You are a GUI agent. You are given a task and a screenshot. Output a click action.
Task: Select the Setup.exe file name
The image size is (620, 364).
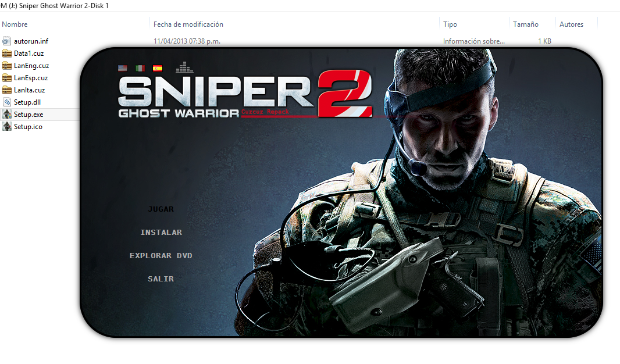[x=28, y=115]
